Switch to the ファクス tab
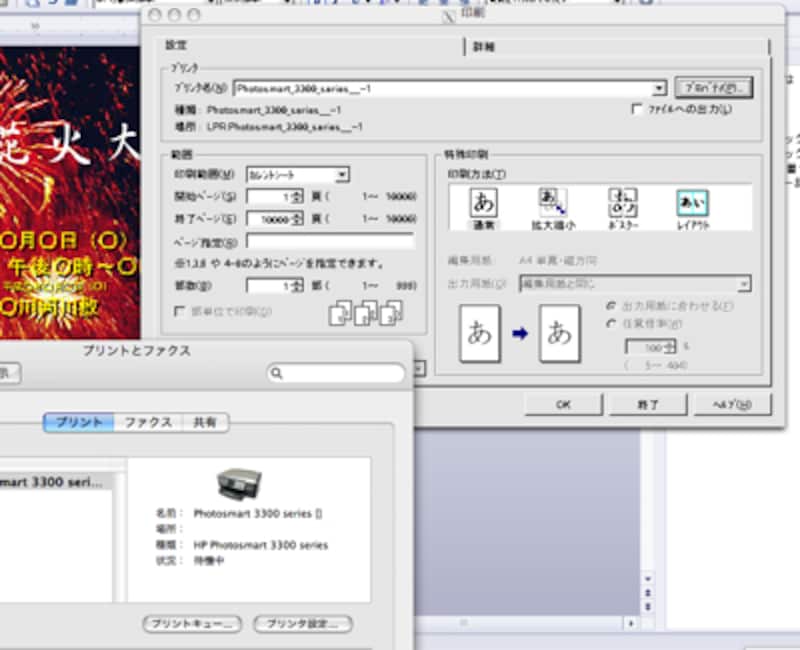This screenshot has height=650, width=800. (x=147, y=423)
